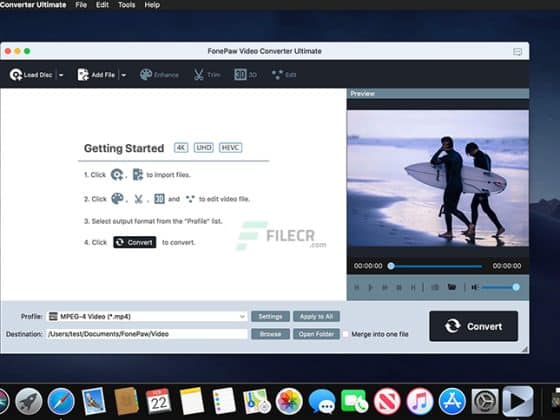
Task: Click the fast forward control in preview
Action: [385, 288]
